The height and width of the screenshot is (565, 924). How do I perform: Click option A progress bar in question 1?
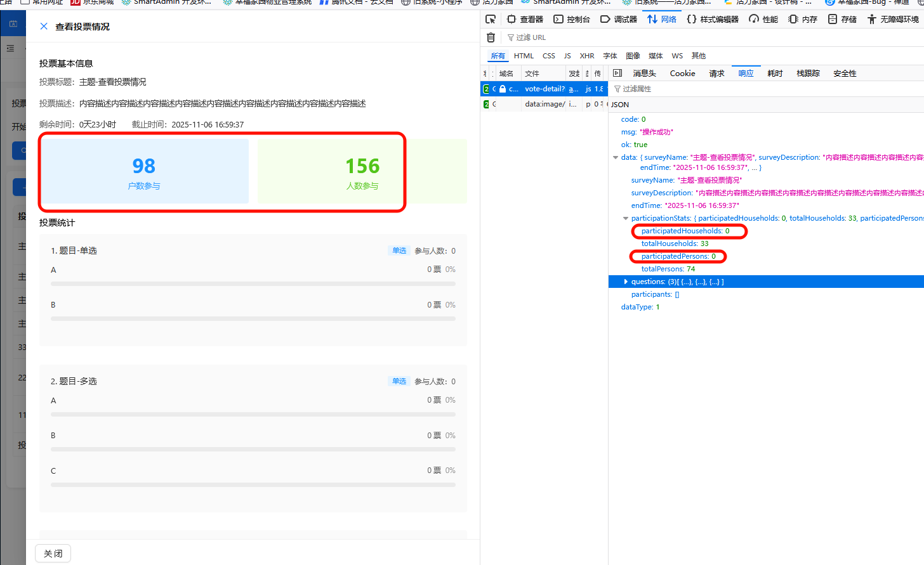[253, 284]
